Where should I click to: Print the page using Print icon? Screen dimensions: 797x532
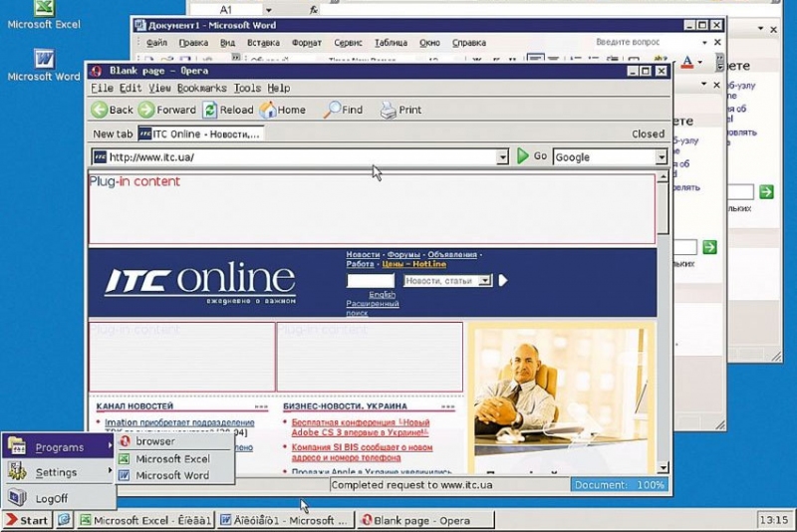pos(399,110)
